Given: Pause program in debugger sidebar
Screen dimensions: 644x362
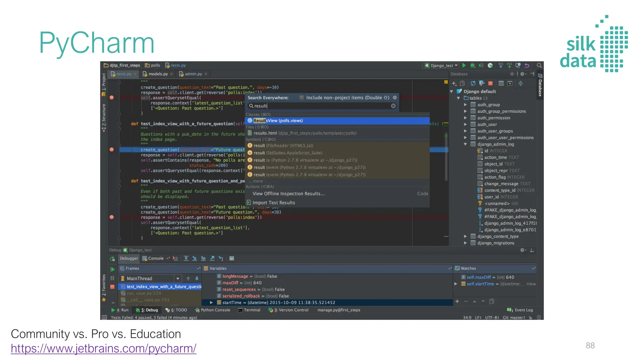Looking at the screenshot, I should pyautogui.click(x=112, y=278).
